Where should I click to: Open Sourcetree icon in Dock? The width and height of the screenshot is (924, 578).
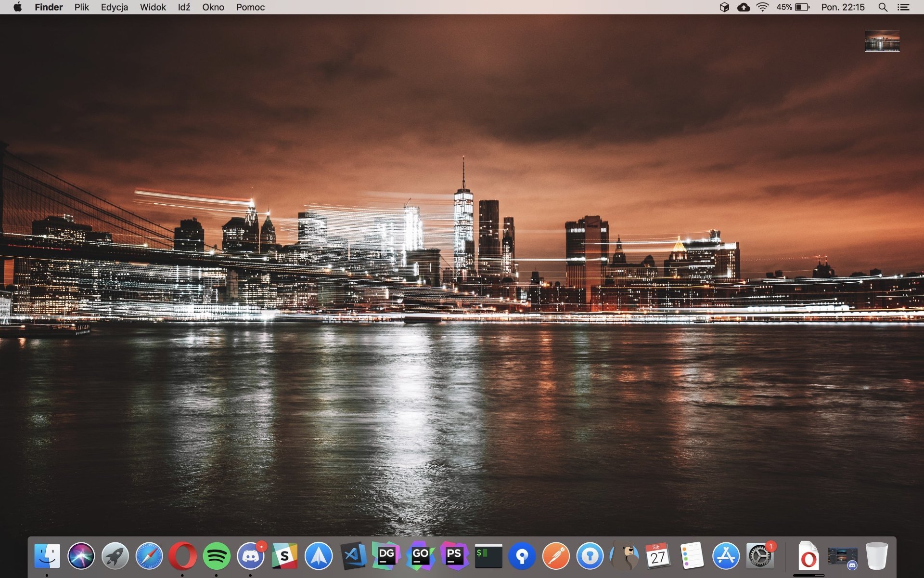pyautogui.click(x=522, y=556)
